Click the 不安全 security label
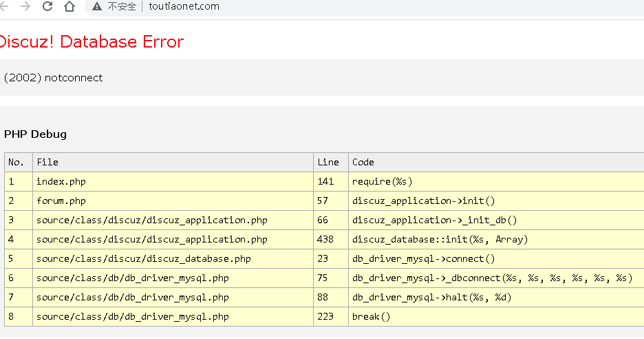The height and width of the screenshot is (339, 644). [122, 7]
